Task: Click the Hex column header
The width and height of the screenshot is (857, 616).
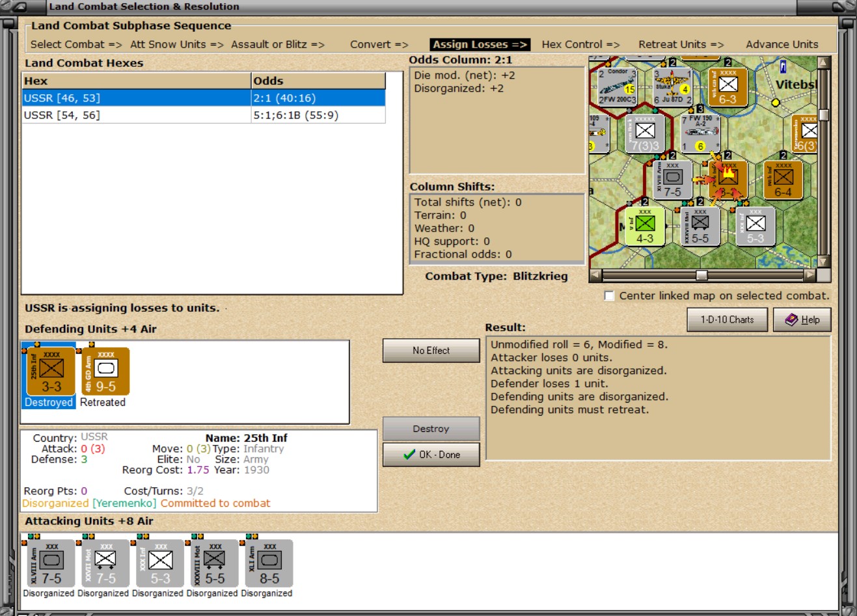Action: click(137, 81)
